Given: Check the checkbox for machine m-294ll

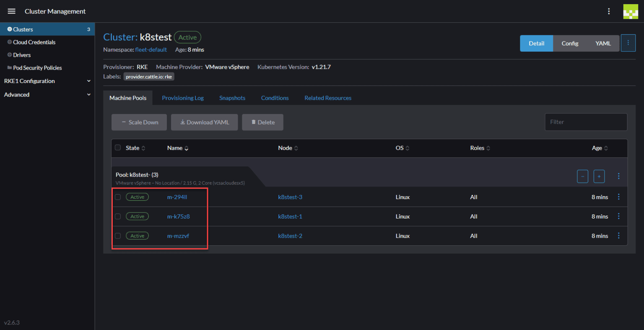Looking at the screenshot, I should (x=118, y=197).
